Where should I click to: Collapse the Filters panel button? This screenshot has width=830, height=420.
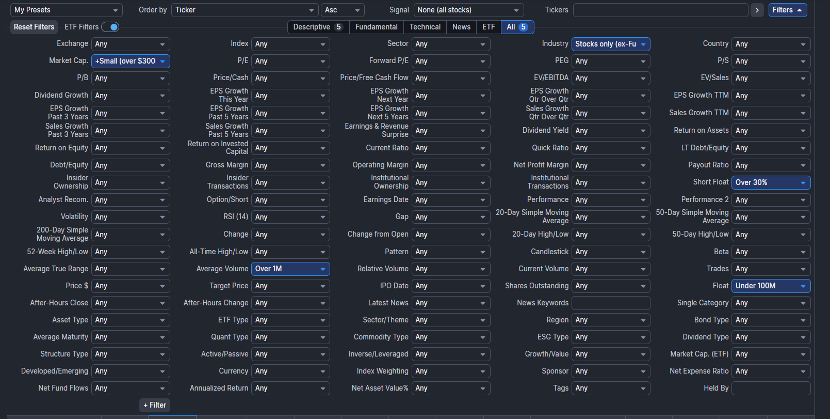coord(787,10)
